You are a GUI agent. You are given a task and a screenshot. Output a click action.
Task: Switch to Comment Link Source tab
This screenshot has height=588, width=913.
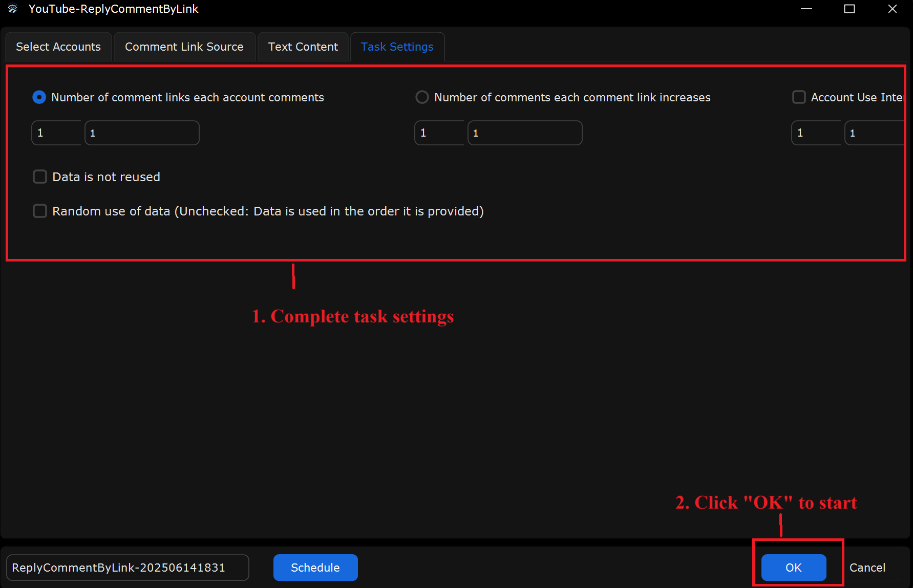pyautogui.click(x=184, y=47)
